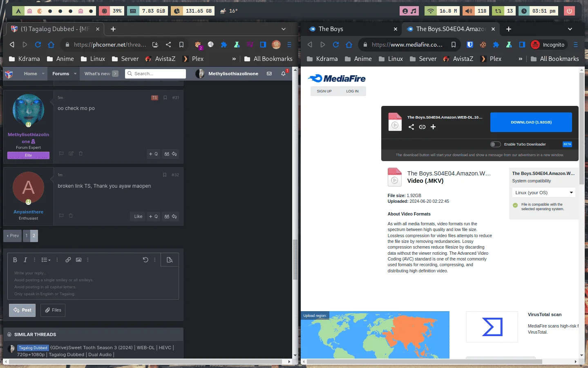Click the Incognito indicator in right browser
This screenshot has height=368, width=588.
point(548,45)
